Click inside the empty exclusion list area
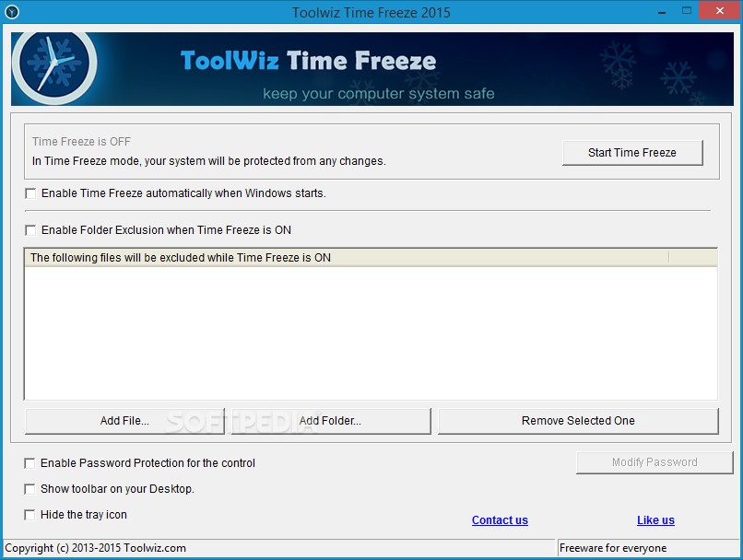743x560 pixels. pyautogui.click(x=371, y=332)
